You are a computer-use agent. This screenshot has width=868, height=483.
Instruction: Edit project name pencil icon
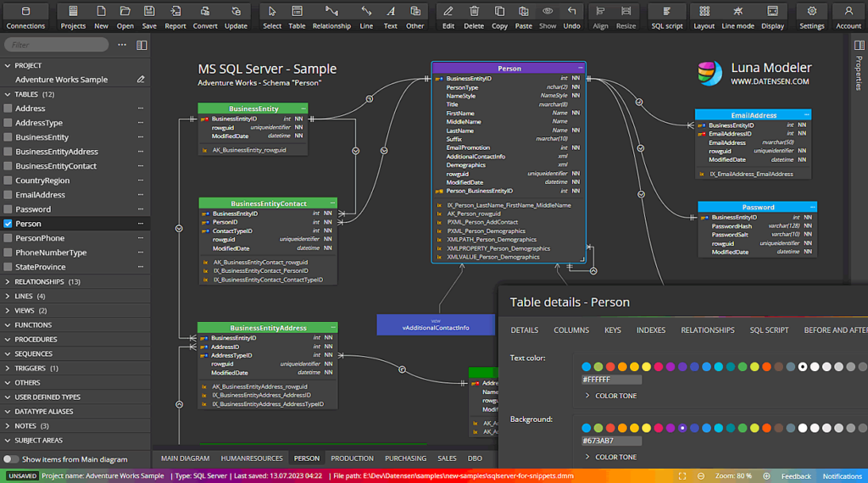[x=141, y=79]
